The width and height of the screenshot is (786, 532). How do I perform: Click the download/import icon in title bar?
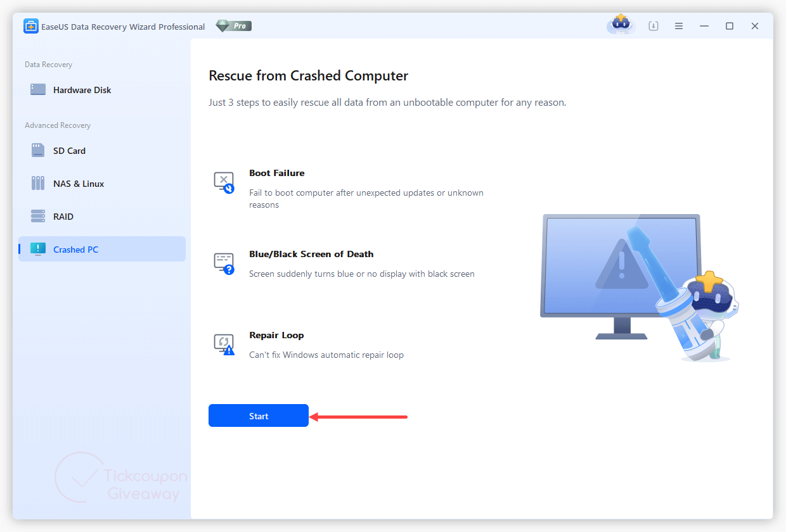coord(654,26)
